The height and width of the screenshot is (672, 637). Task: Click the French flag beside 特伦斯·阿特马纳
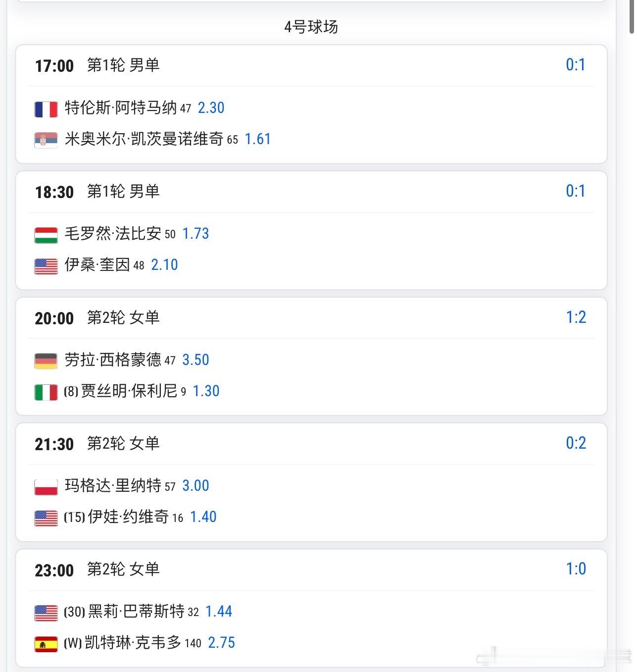(46, 109)
